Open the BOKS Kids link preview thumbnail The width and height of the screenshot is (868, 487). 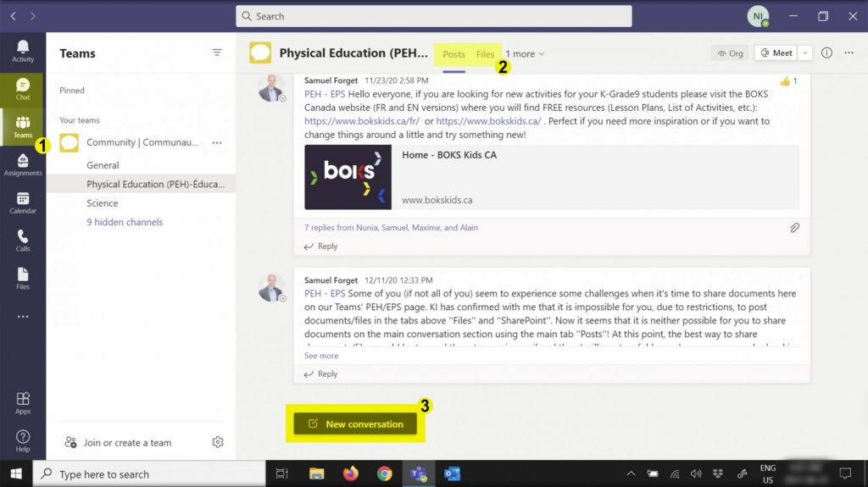coord(348,177)
